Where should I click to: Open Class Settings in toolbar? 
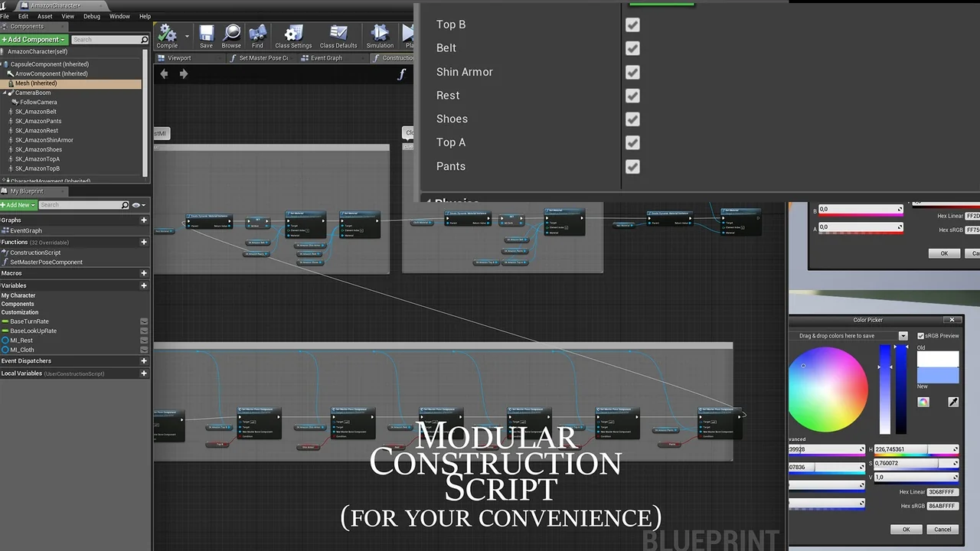[x=293, y=35]
